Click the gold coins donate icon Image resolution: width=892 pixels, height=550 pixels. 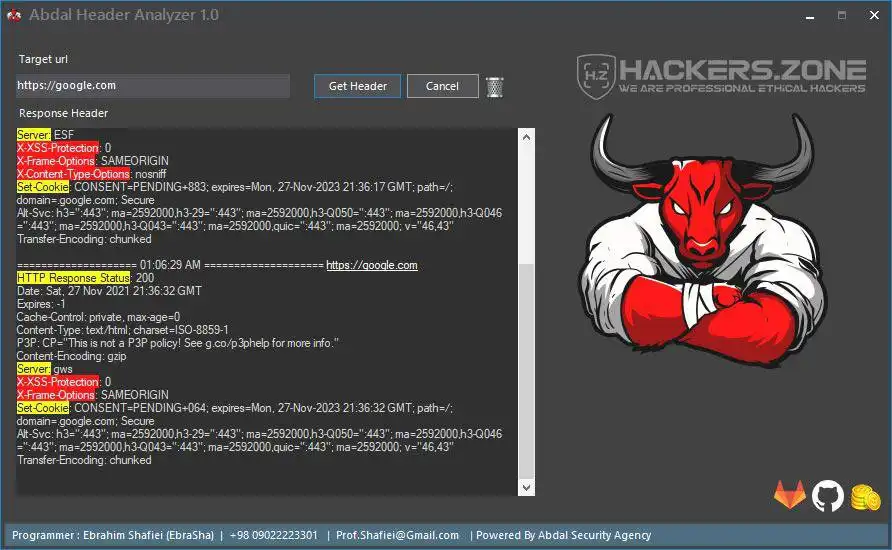tap(865, 497)
